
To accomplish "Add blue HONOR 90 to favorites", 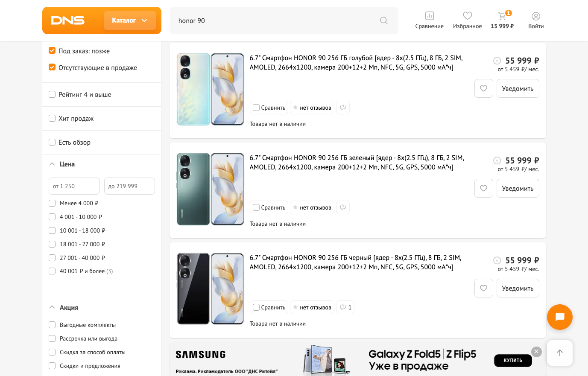I will 483,88.
